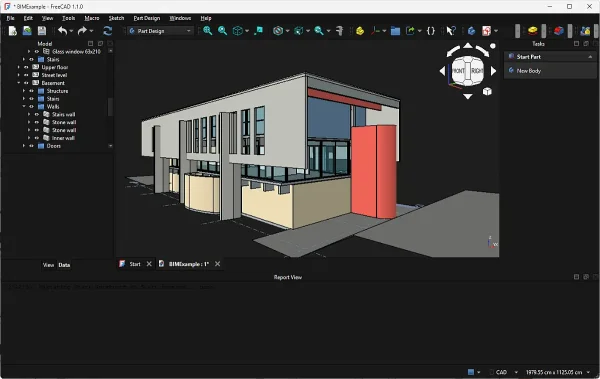Expand the Structure group
The height and width of the screenshot is (379, 600).
pos(24,91)
